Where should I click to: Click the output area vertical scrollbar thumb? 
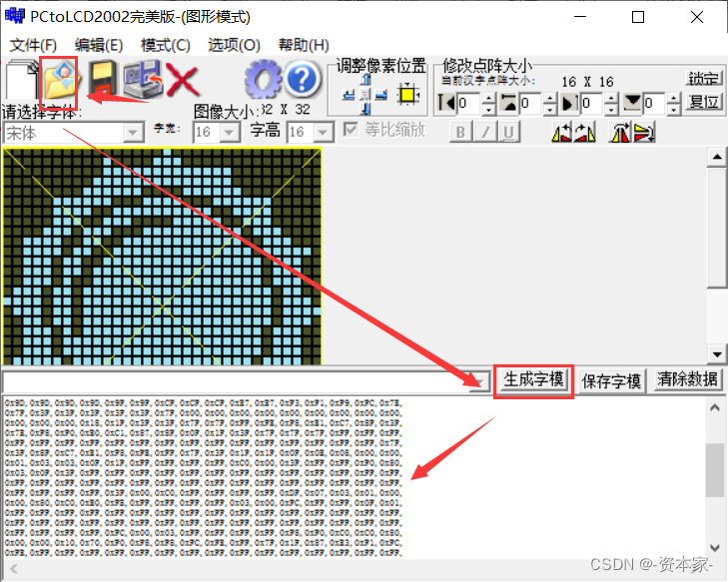(x=715, y=469)
